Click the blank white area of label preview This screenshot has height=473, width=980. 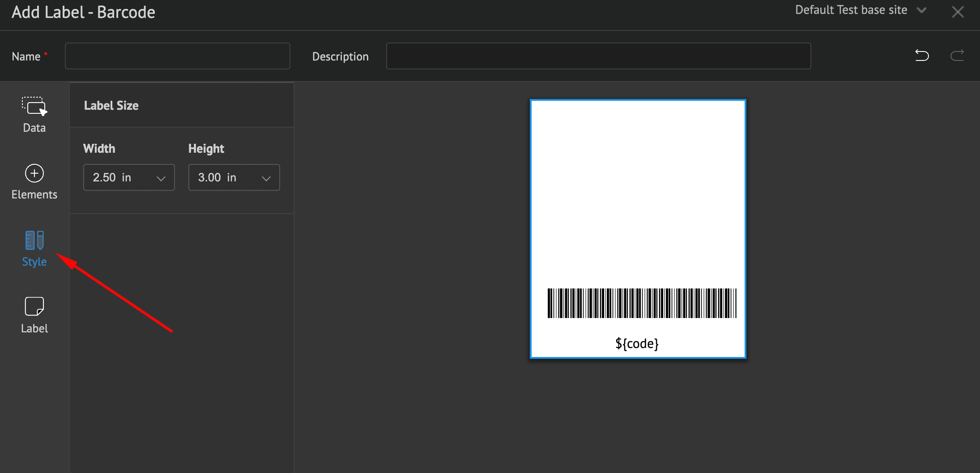638,188
